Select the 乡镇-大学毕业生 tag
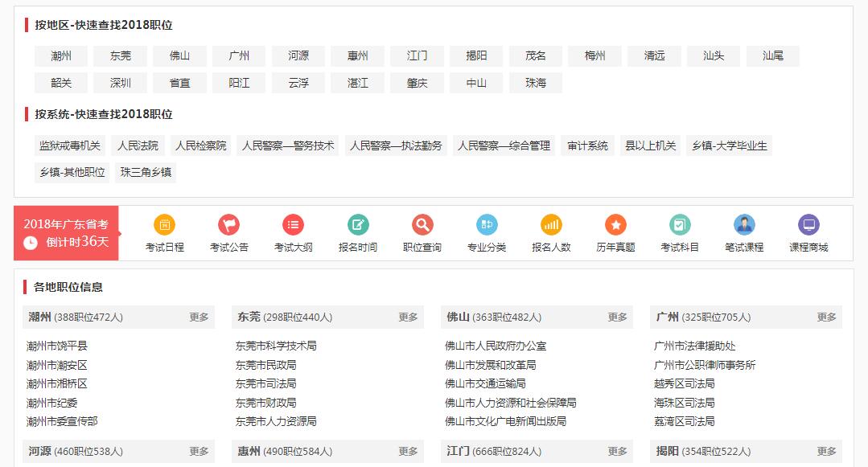Screen dimensions: 868x467 click(730, 145)
